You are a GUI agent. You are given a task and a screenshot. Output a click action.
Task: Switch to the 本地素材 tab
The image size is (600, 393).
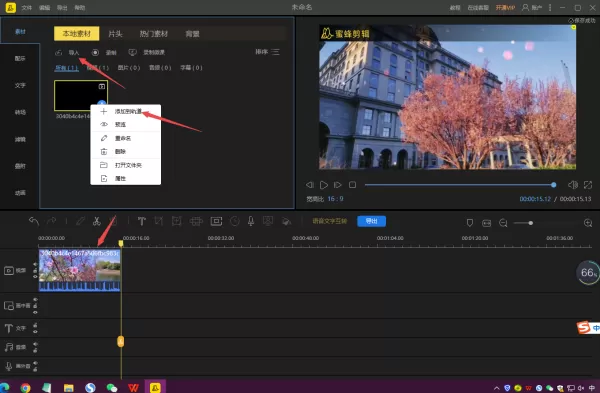pyautogui.click(x=77, y=34)
